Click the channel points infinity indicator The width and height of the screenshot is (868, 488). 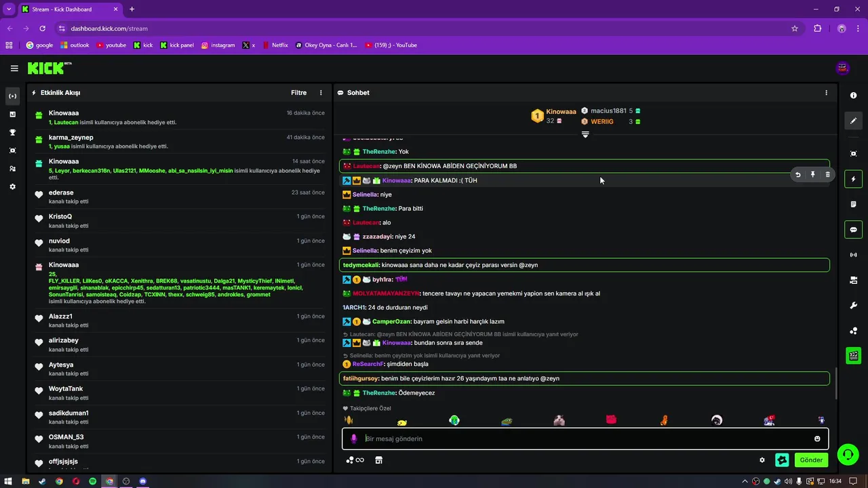pyautogui.click(x=355, y=460)
